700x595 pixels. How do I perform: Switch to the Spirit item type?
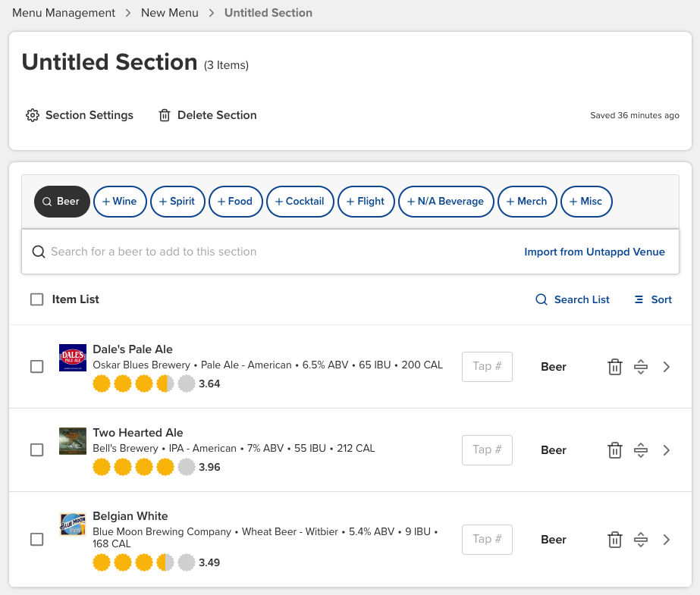(x=177, y=202)
